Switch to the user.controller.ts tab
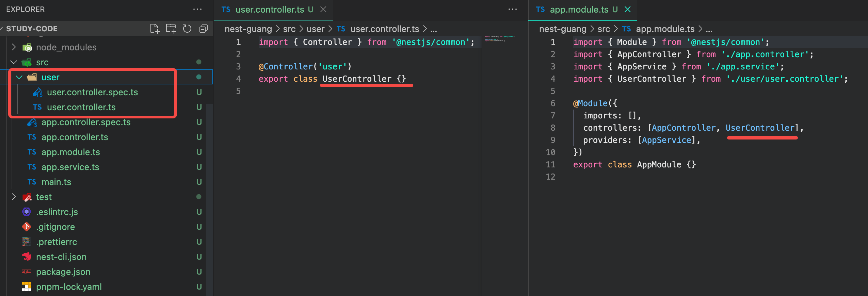The width and height of the screenshot is (868, 296). [x=270, y=10]
